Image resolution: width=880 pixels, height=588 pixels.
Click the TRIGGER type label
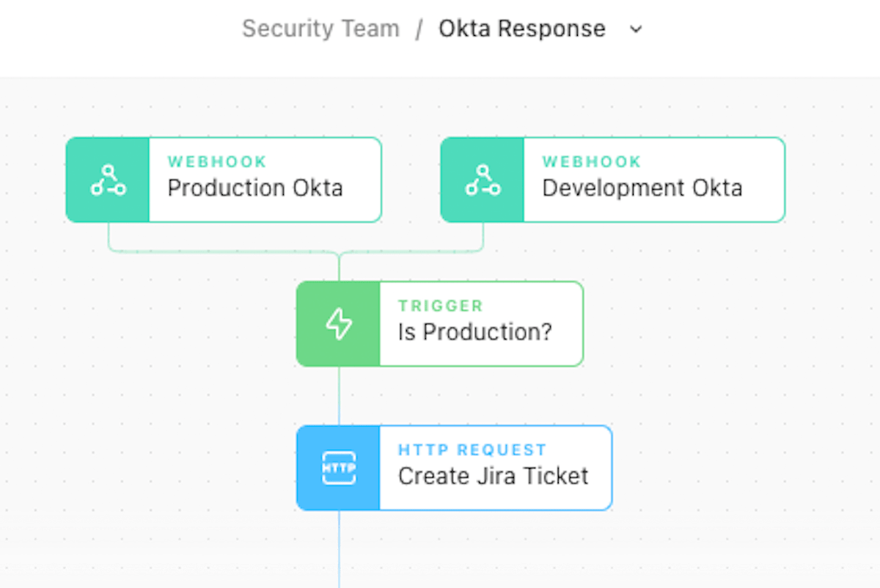coord(440,305)
